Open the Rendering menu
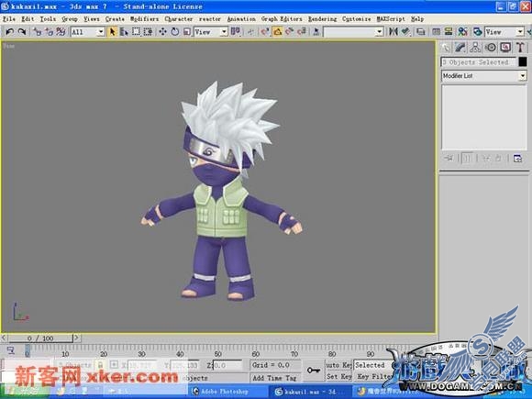 (322, 19)
